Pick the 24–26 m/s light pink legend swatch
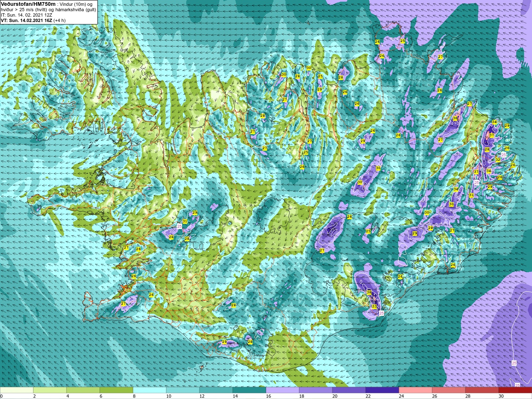Screen dimensions: 532x399 coord(416,390)
